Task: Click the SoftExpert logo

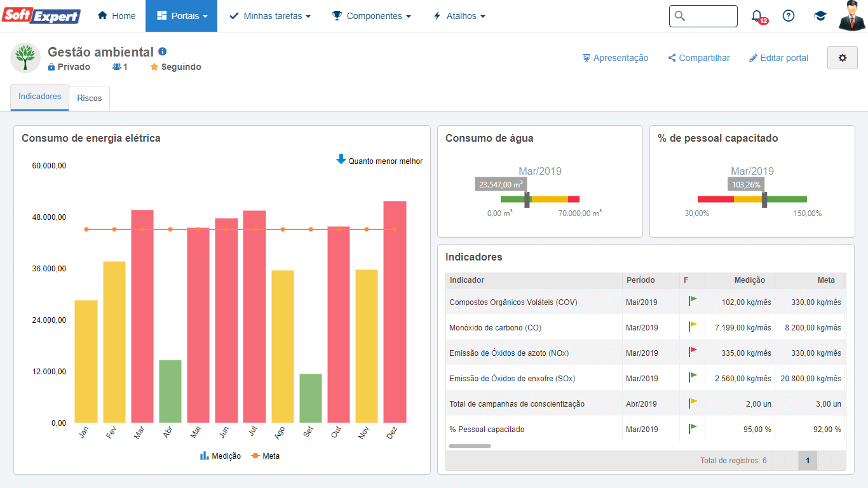Action: tap(41, 16)
